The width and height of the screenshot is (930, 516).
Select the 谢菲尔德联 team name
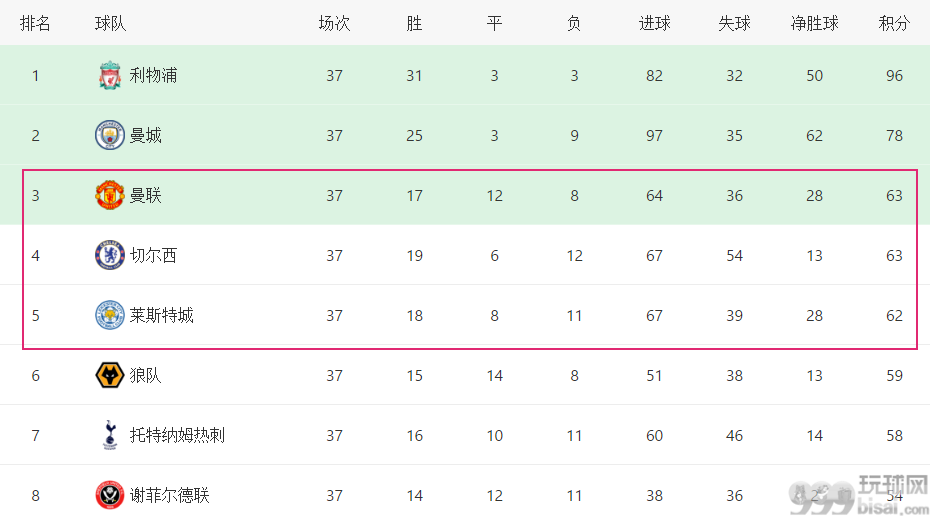click(x=170, y=495)
